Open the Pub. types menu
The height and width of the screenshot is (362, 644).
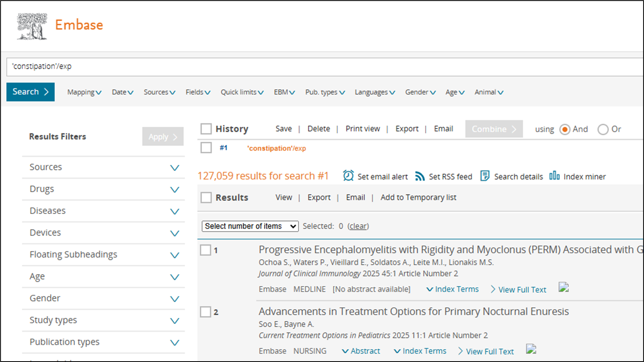[x=325, y=92]
